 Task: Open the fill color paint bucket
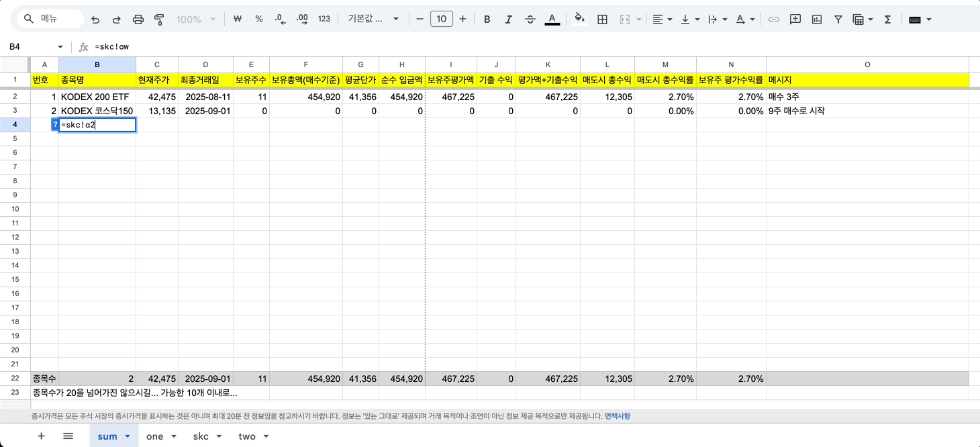tap(579, 19)
